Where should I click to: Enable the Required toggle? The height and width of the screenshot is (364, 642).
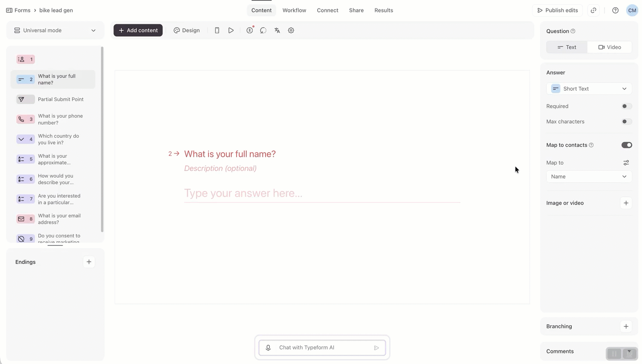pos(626,106)
